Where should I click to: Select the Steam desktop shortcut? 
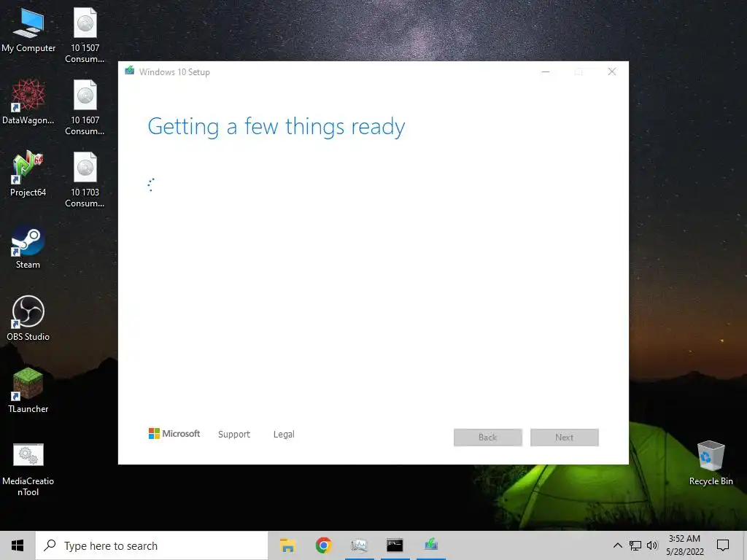[28, 248]
